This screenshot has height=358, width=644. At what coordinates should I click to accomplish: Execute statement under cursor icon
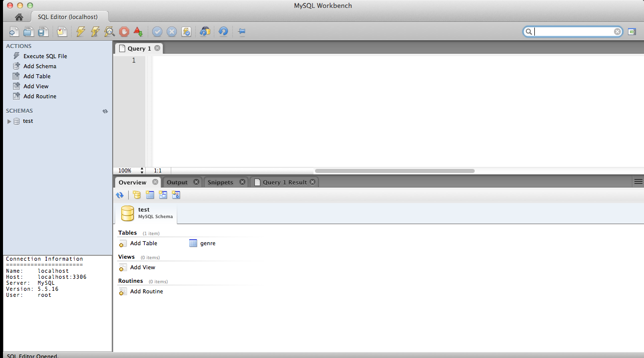[95, 32]
